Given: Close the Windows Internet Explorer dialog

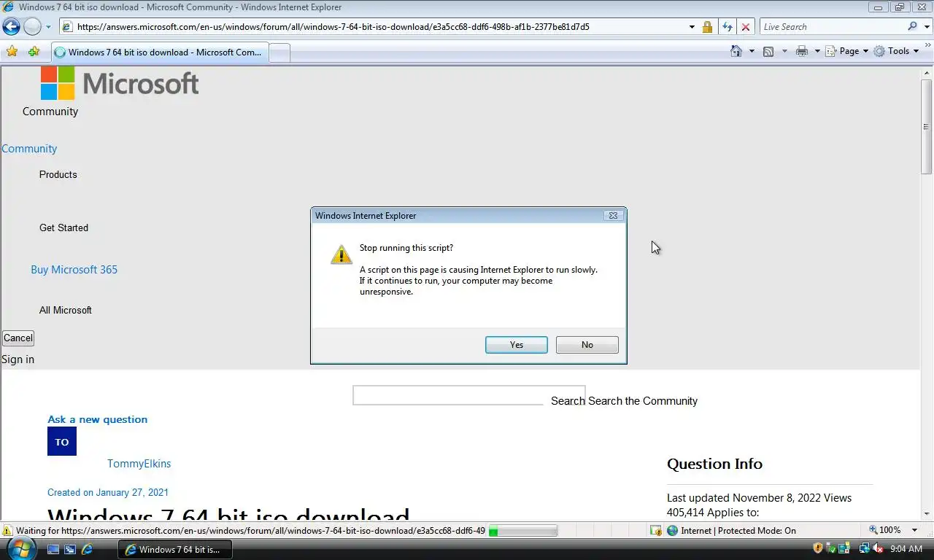Looking at the screenshot, I should tap(613, 216).
